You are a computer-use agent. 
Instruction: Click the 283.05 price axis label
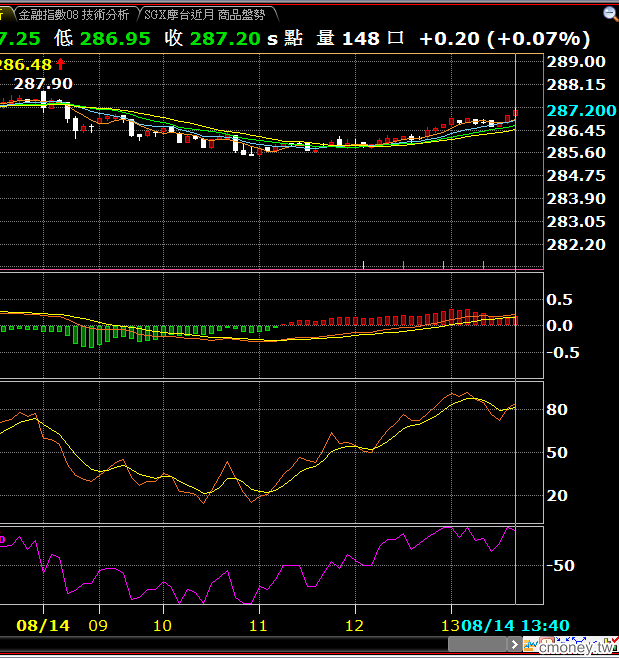tap(576, 222)
